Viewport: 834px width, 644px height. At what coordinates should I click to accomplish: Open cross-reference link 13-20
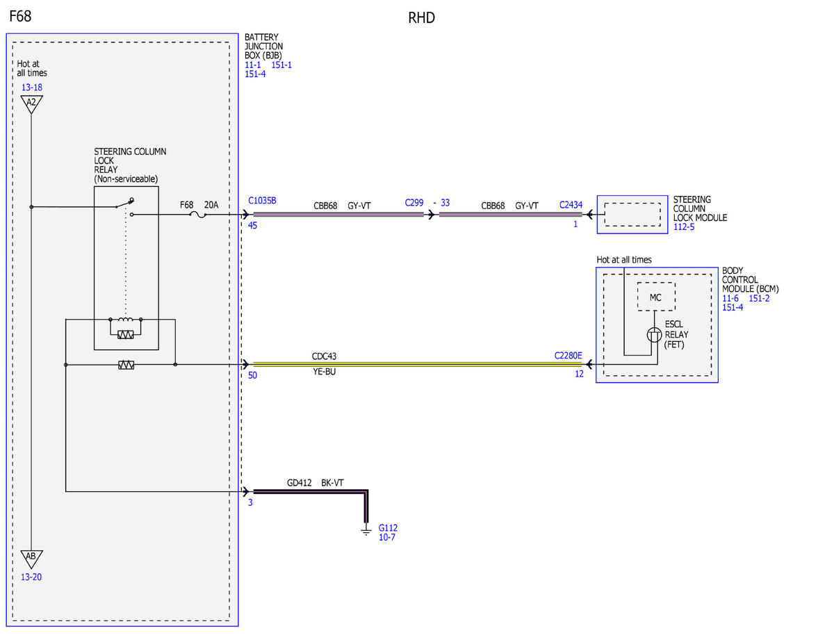[x=31, y=577]
